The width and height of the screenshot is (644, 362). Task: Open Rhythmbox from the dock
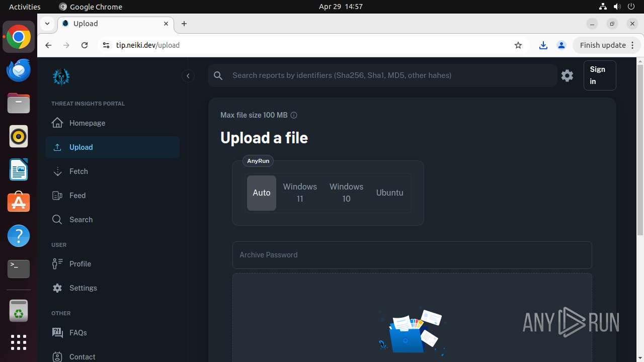click(19, 136)
